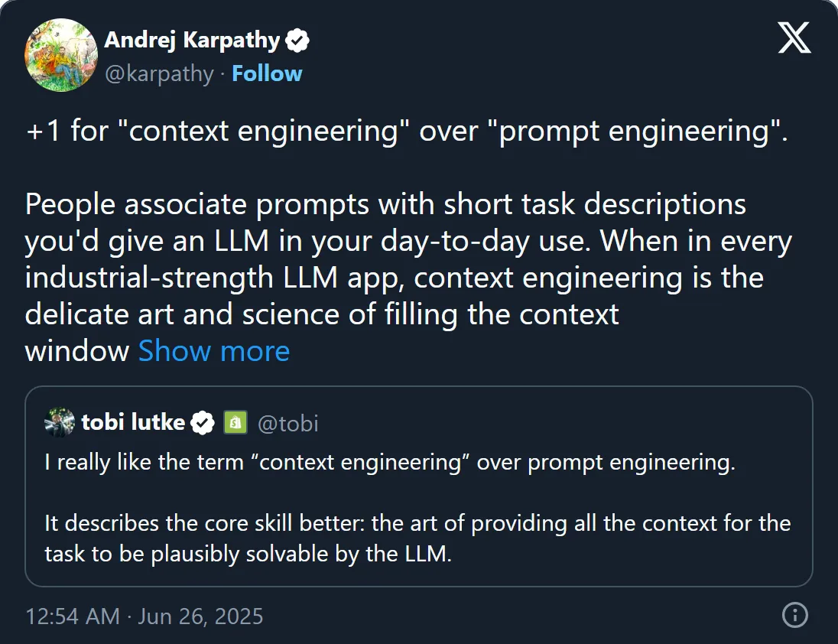Open quoted text 'I really like the term'
The width and height of the screenshot is (838, 644).
click(390, 462)
